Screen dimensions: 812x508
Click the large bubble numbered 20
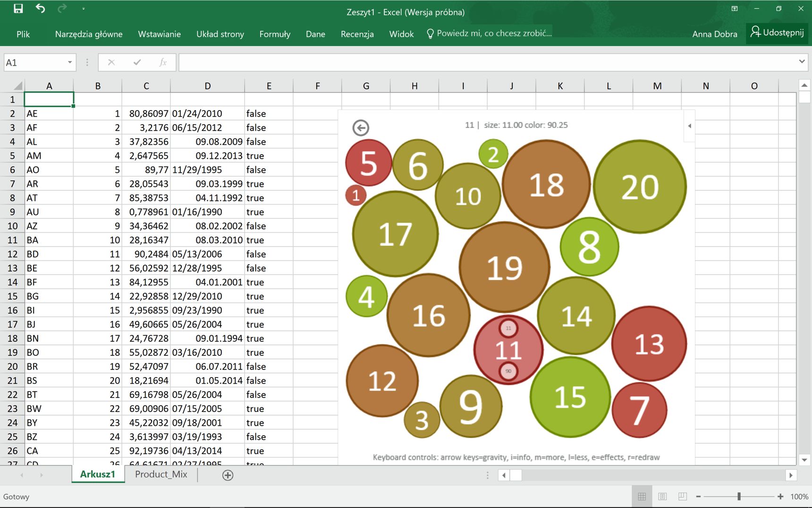tap(640, 187)
